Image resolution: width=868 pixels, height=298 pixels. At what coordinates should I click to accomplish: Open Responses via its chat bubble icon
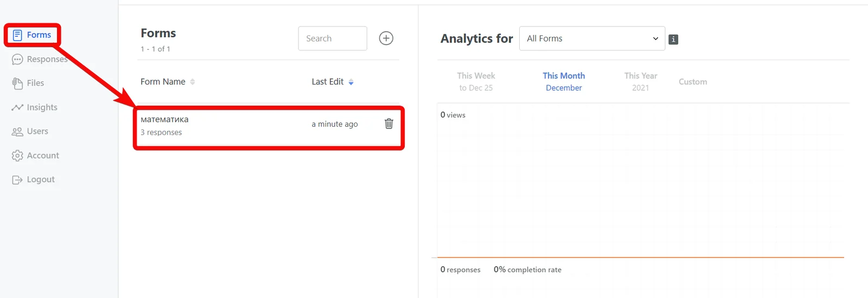click(17, 60)
